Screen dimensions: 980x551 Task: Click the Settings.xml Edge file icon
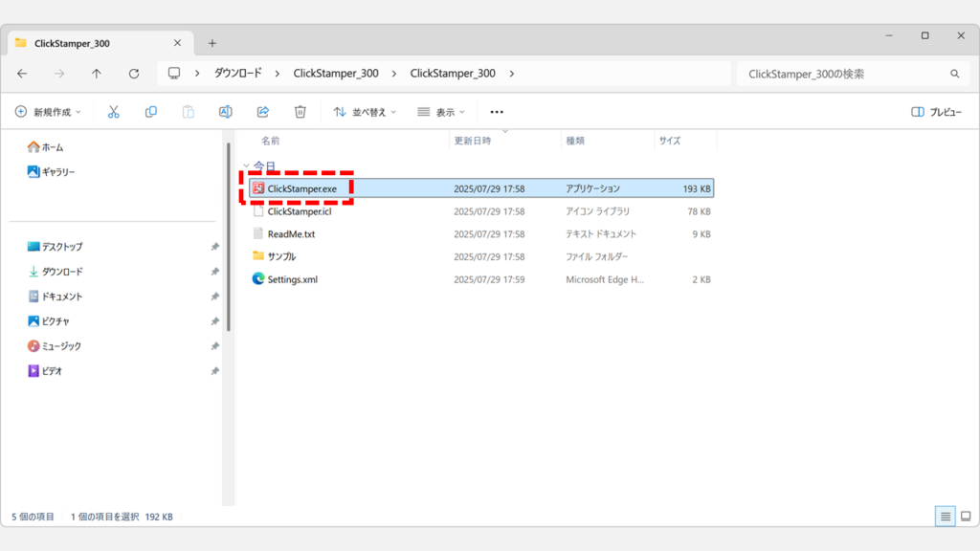pyautogui.click(x=258, y=278)
